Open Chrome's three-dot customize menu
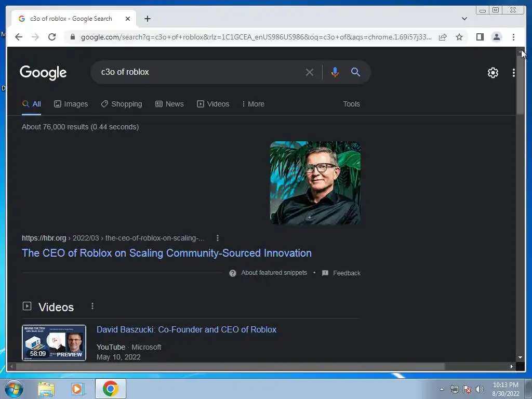The height and width of the screenshot is (399, 532). (513, 37)
